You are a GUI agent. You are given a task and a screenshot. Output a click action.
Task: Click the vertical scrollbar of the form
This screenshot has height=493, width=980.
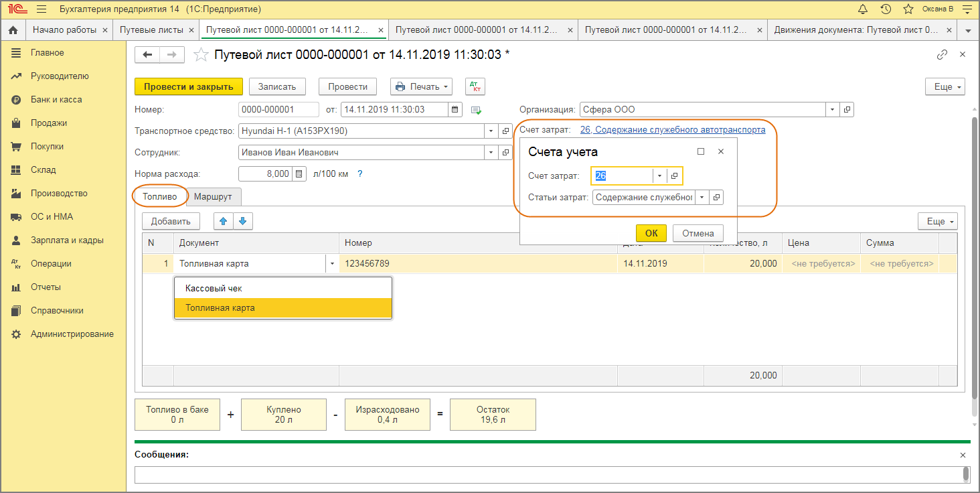click(x=975, y=268)
